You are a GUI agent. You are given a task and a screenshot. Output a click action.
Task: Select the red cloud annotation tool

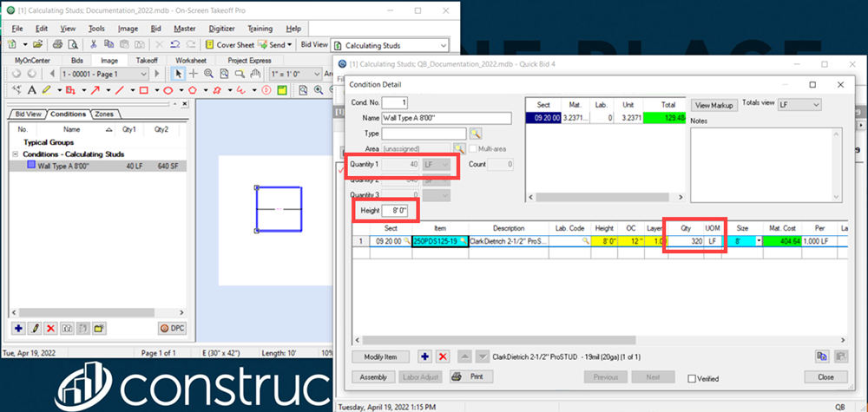[x=216, y=90]
